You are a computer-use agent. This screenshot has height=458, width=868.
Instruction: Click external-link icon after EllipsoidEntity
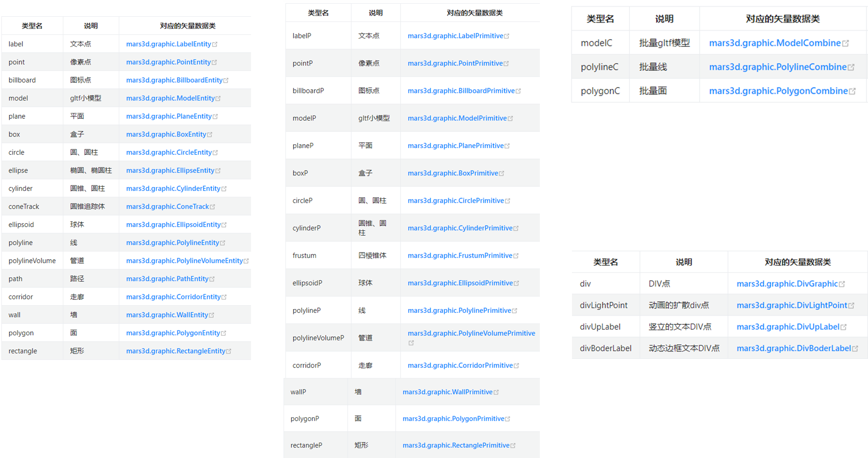pyautogui.click(x=224, y=225)
